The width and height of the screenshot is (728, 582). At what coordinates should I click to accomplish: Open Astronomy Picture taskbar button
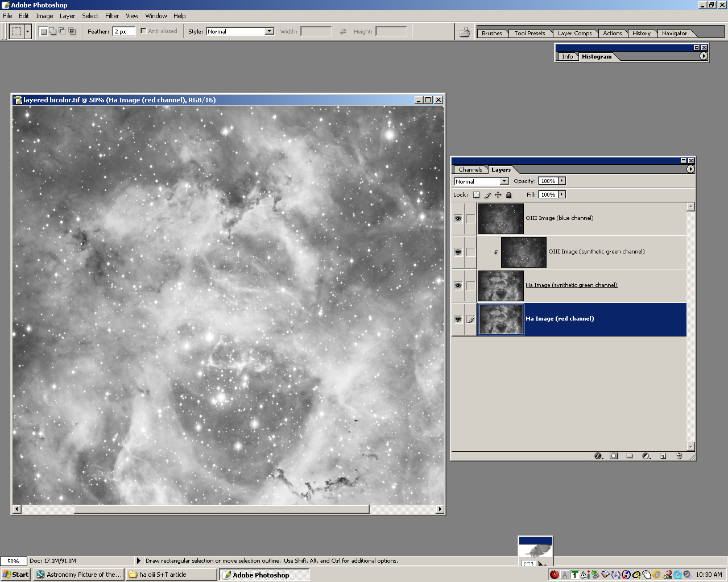pyautogui.click(x=79, y=575)
